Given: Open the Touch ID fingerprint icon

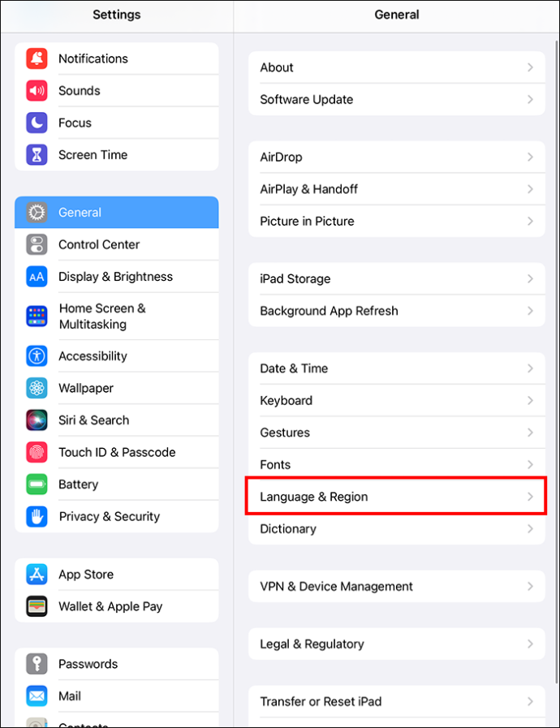Looking at the screenshot, I should tap(37, 452).
